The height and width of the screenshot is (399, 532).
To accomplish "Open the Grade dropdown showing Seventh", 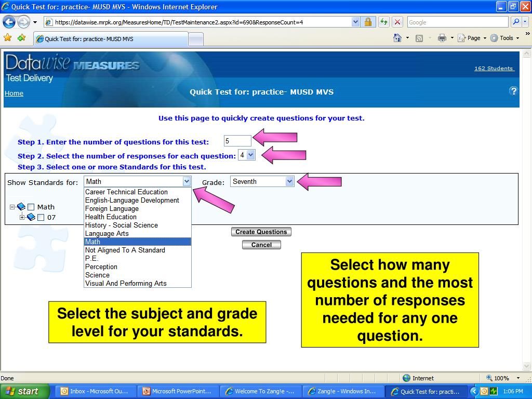I will [x=289, y=181].
